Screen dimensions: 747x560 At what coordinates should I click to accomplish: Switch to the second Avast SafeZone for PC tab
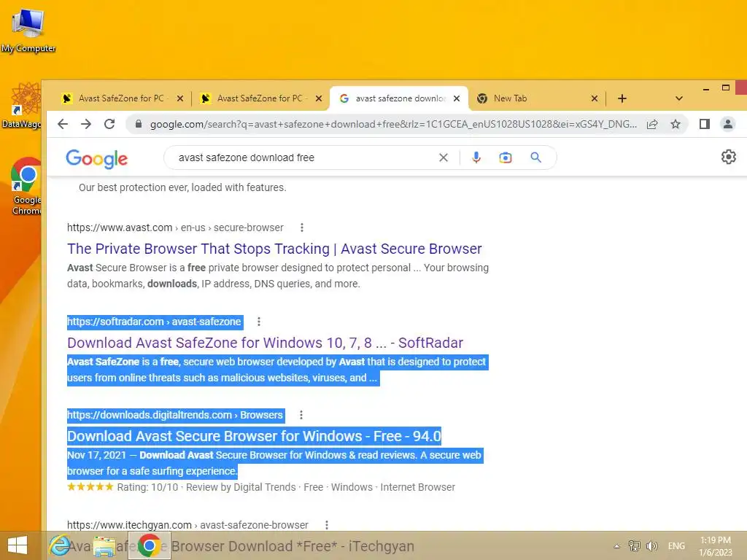tap(260, 98)
